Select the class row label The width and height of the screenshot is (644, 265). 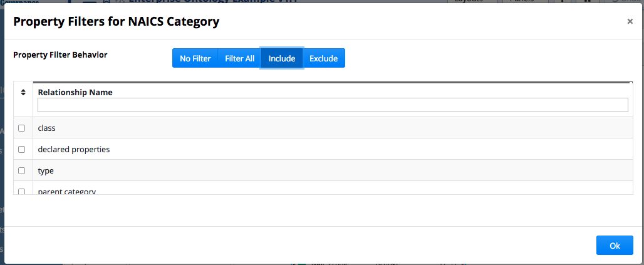[x=47, y=128]
